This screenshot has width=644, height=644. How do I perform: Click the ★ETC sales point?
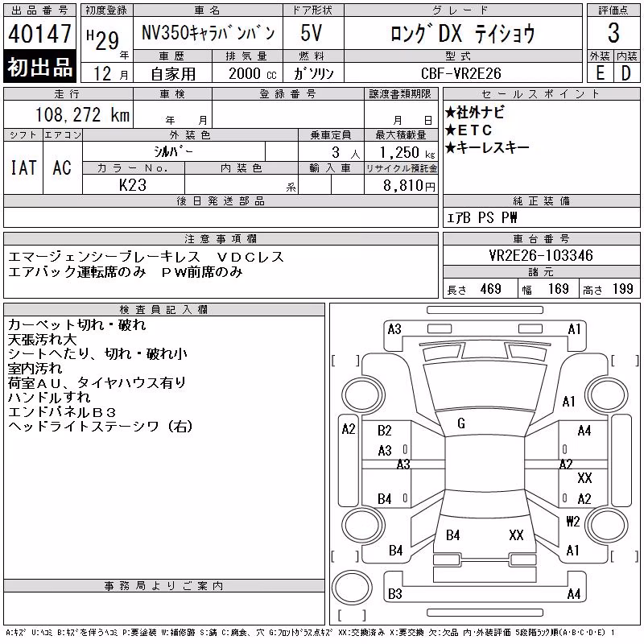(469, 130)
